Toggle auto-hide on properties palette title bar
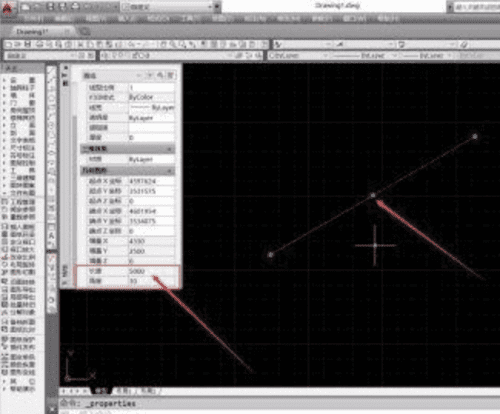The height and width of the screenshot is (414, 500). (65, 76)
